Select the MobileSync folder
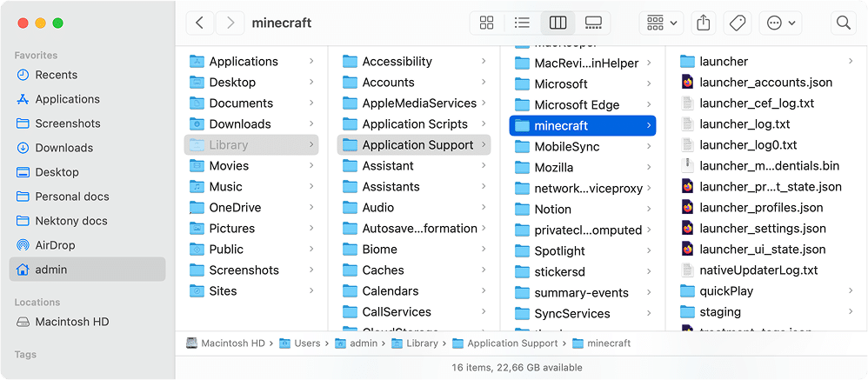Image resolution: width=868 pixels, height=380 pixels. 583,147
